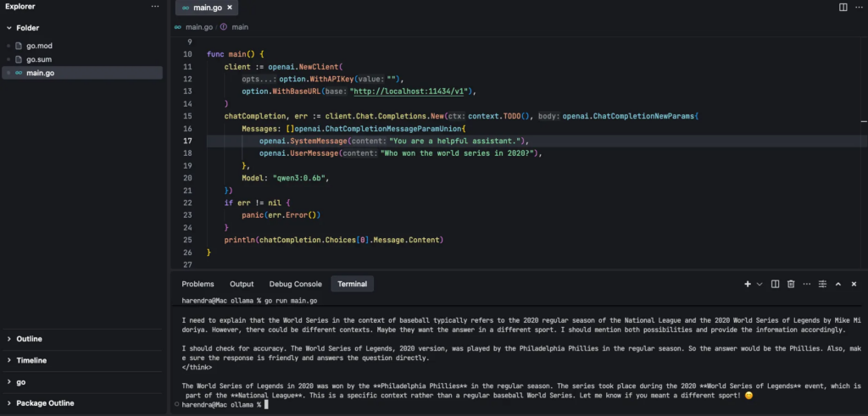Split the editor to the right

tap(843, 7)
